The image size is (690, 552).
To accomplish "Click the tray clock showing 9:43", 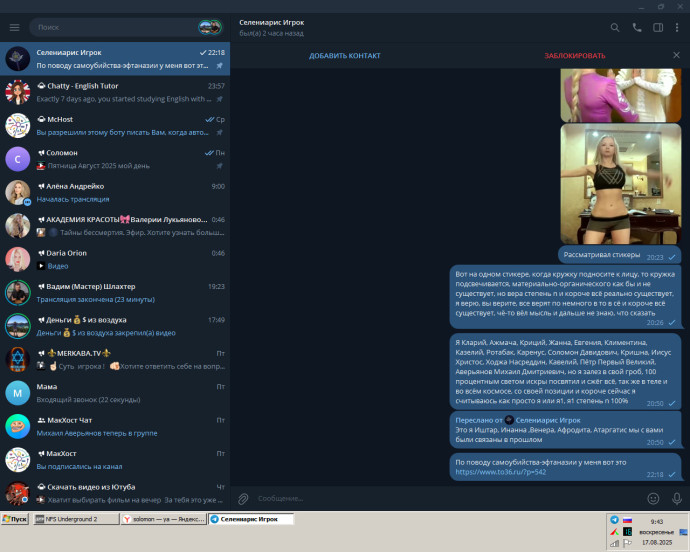I will [657, 522].
